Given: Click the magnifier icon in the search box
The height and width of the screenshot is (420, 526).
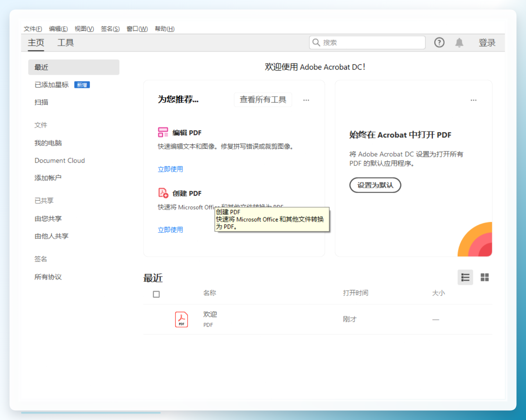Looking at the screenshot, I should click(x=316, y=42).
